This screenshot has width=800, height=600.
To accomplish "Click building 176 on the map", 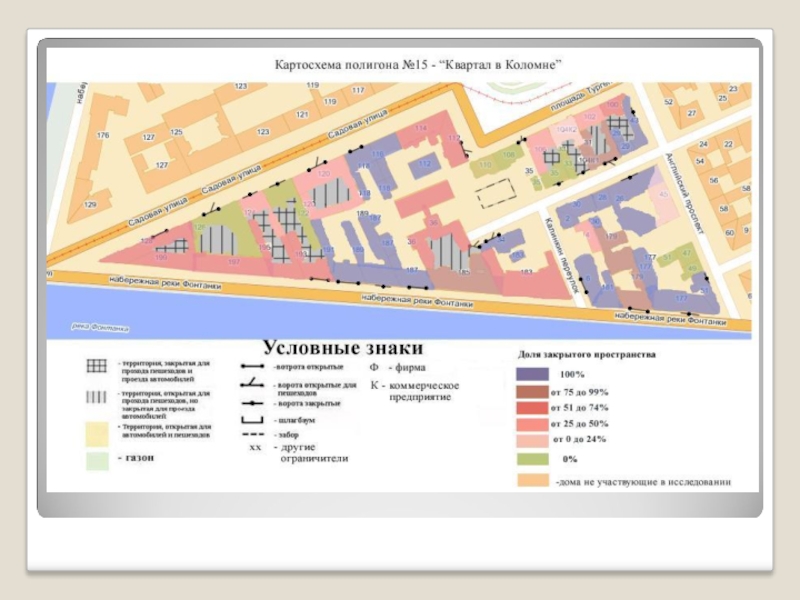I will tap(103, 135).
